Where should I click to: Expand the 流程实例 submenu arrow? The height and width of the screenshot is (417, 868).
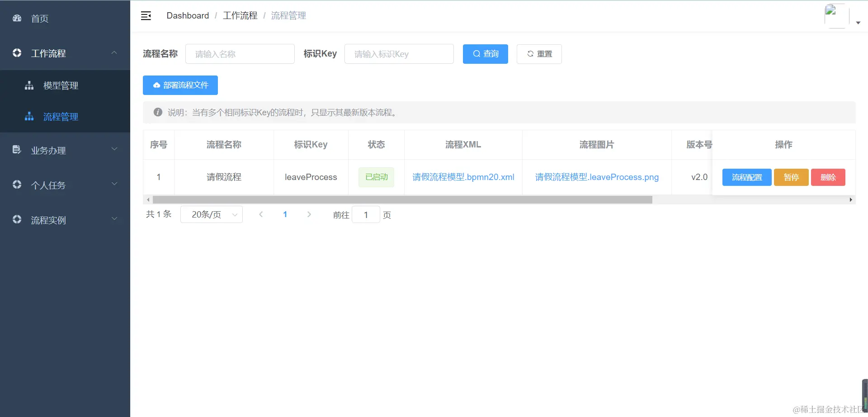coord(114,218)
